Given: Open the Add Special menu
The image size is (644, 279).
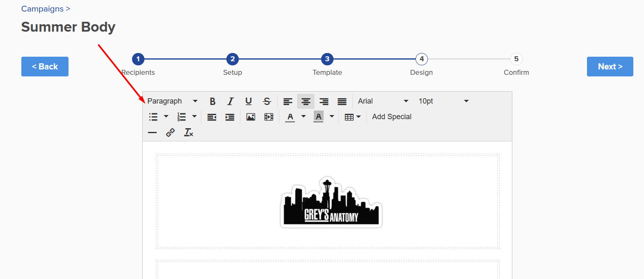Looking at the screenshot, I should 392,117.
